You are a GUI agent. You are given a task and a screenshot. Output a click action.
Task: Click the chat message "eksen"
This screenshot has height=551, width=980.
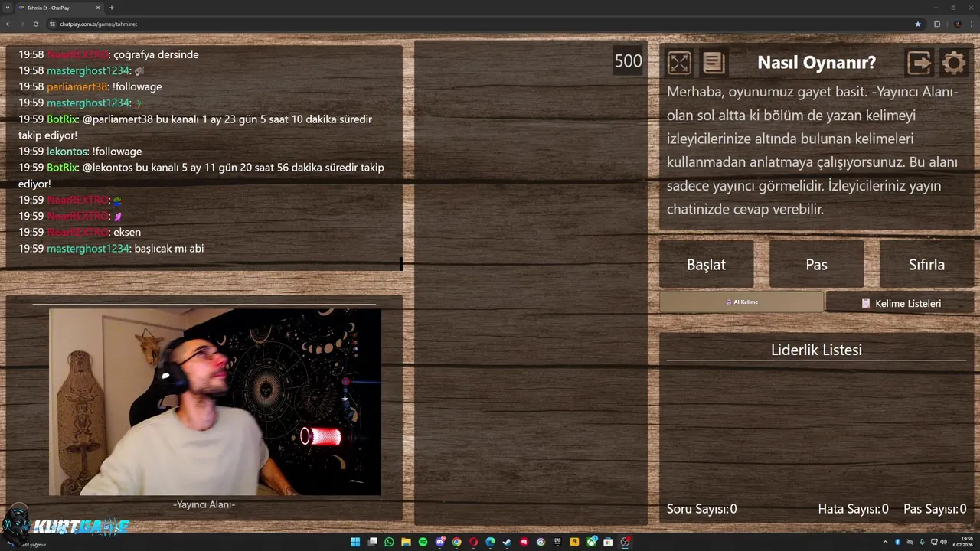pyautogui.click(x=127, y=232)
